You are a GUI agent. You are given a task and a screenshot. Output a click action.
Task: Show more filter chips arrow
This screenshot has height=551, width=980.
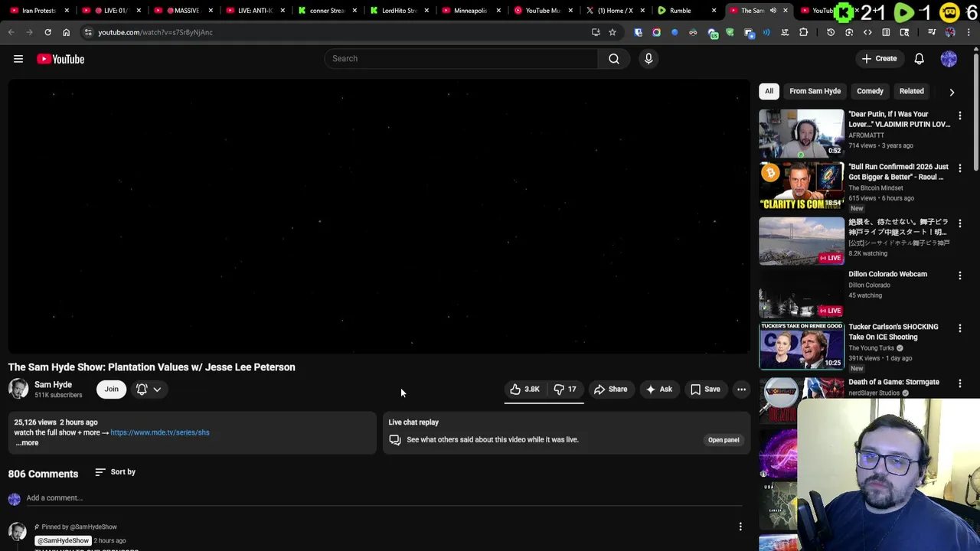click(x=952, y=92)
